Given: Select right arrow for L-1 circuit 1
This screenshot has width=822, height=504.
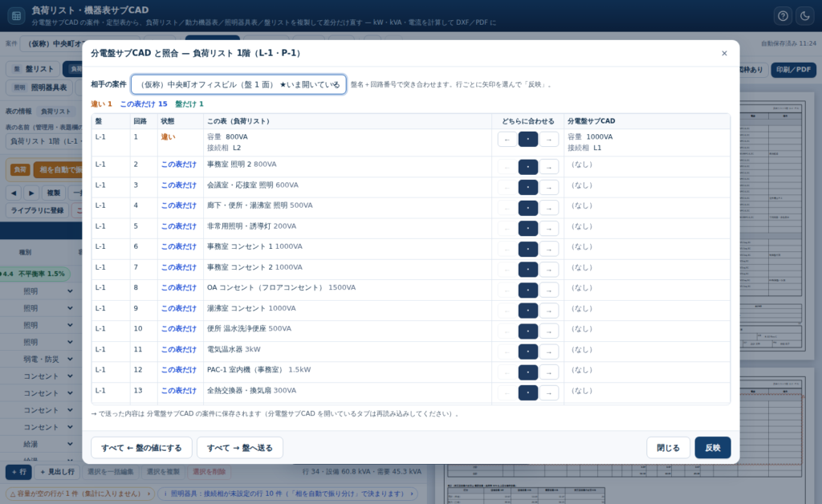Looking at the screenshot, I should [549, 140].
